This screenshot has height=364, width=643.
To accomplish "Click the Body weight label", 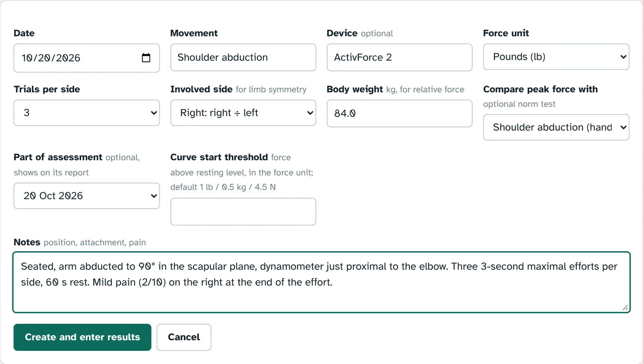I will [x=355, y=89].
